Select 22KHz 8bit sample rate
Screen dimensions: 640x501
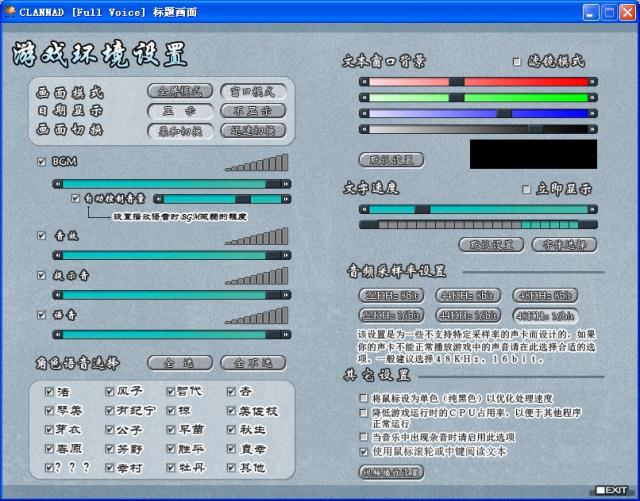[391, 295]
